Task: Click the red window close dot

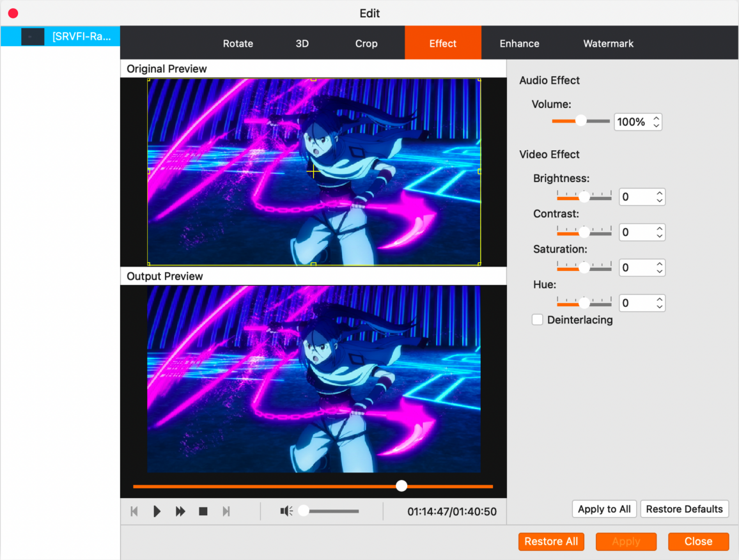Action: (x=13, y=13)
